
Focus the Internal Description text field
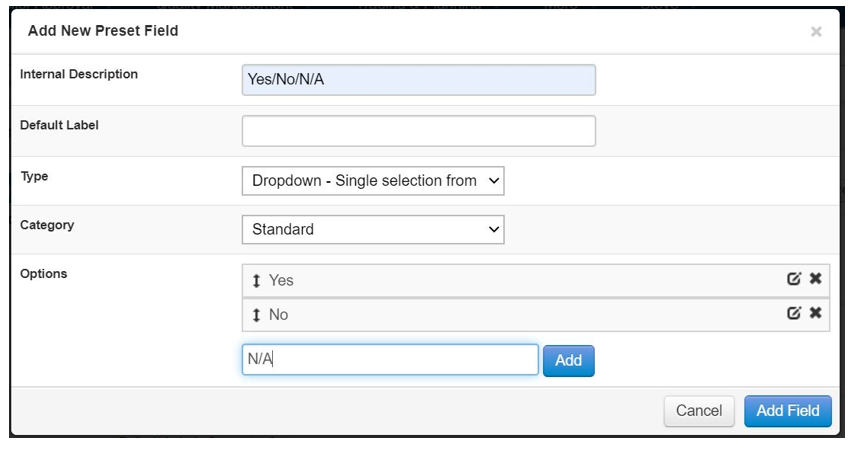(x=418, y=80)
